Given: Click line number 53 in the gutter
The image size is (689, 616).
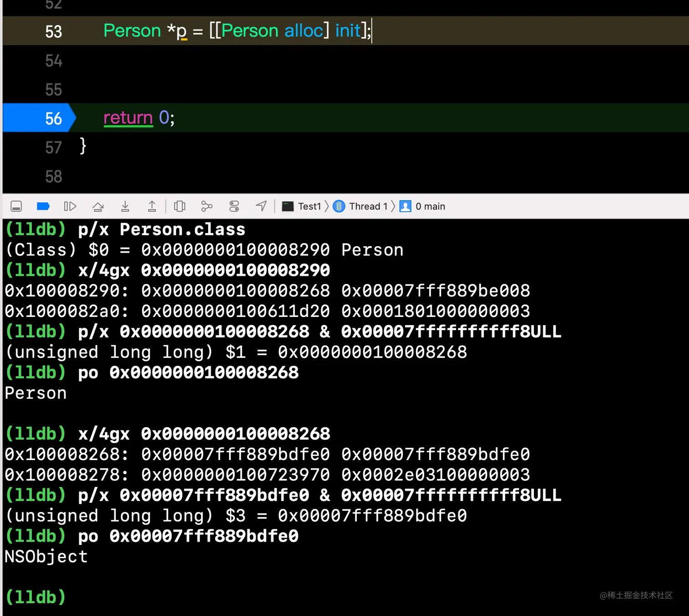Looking at the screenshot, I should tap(54, 31).
